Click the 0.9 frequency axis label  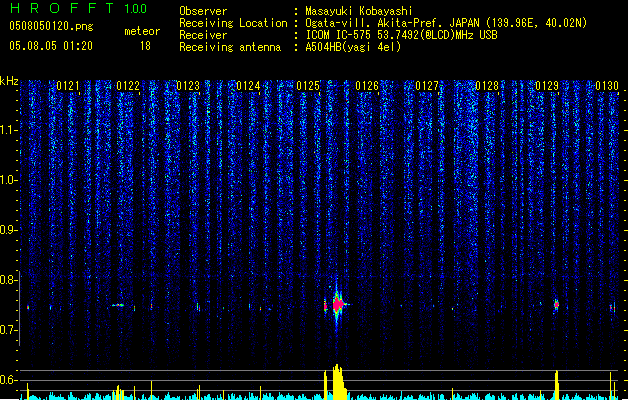click(8, 230)
